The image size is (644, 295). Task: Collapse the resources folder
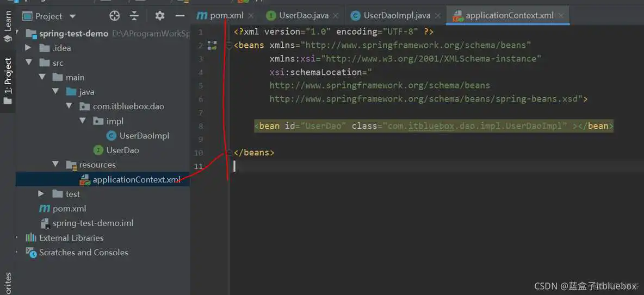[x=55, y=165]
